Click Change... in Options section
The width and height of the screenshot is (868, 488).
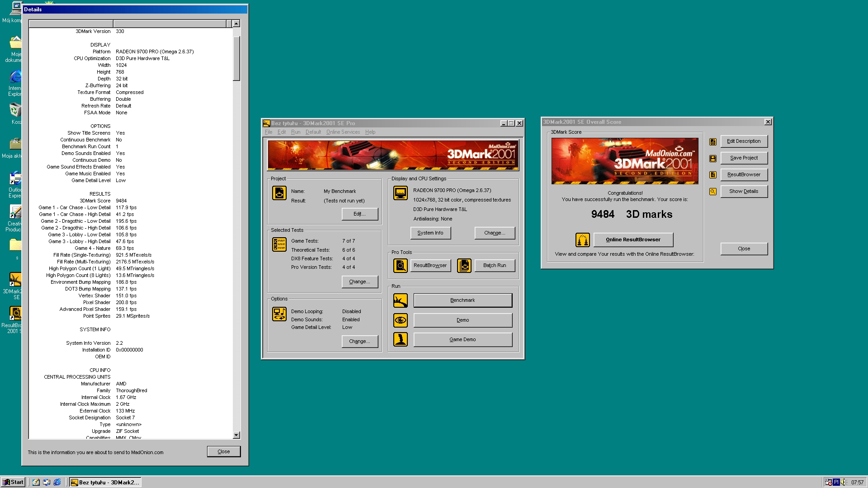(360, 342)
